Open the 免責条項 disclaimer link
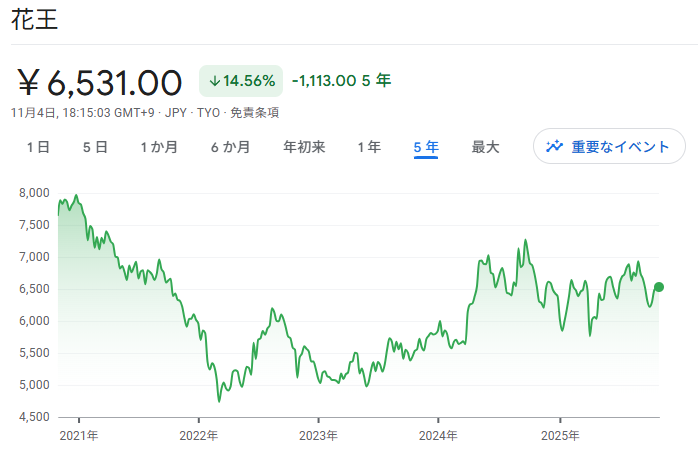This screenshot has height=463, width=698. 254,113
